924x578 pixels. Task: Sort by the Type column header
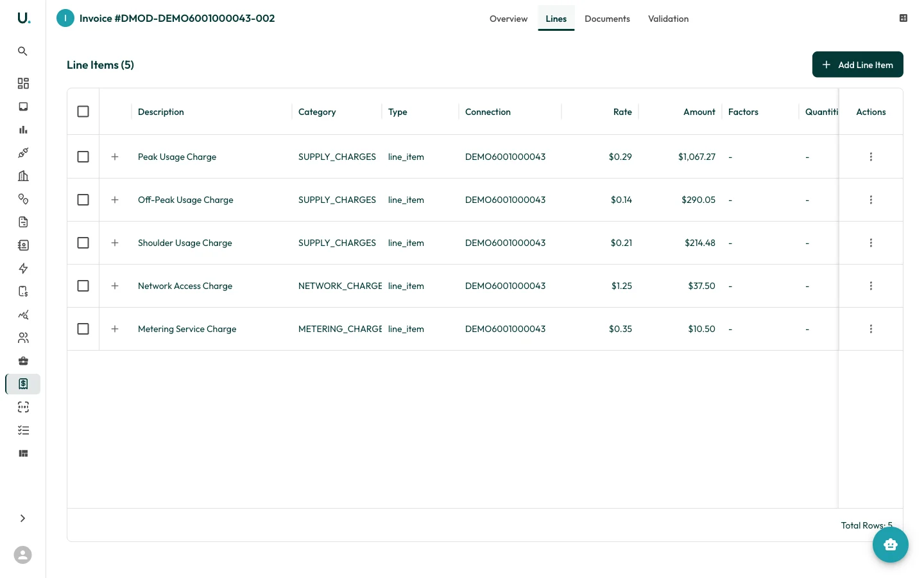[398, 112]
